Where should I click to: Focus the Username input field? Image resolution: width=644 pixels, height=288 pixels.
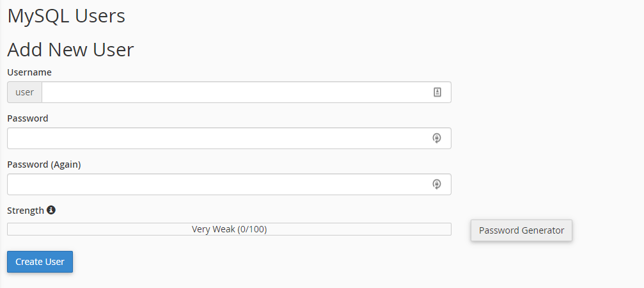(x=237, y=92)
